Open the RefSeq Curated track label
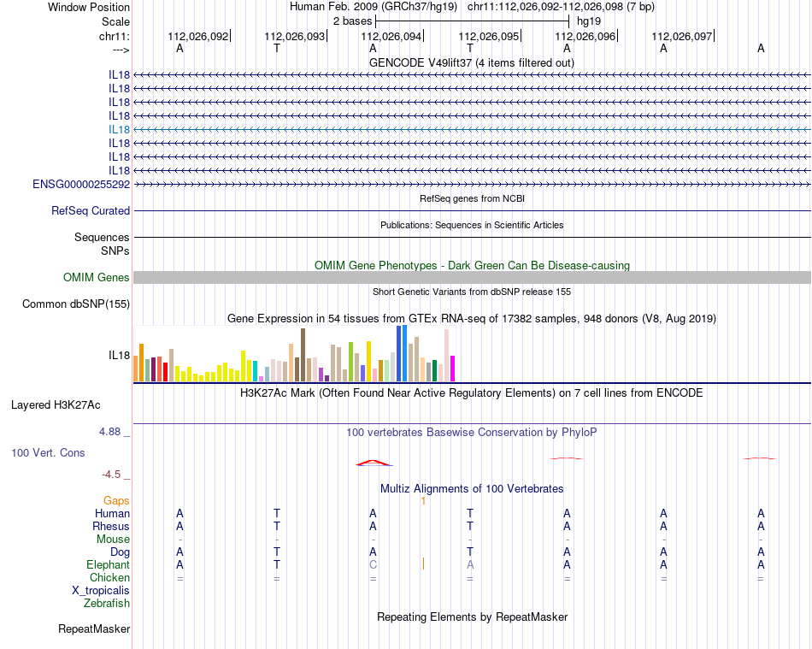This screenshot has height=649, width=812. (x=91, y=211)
